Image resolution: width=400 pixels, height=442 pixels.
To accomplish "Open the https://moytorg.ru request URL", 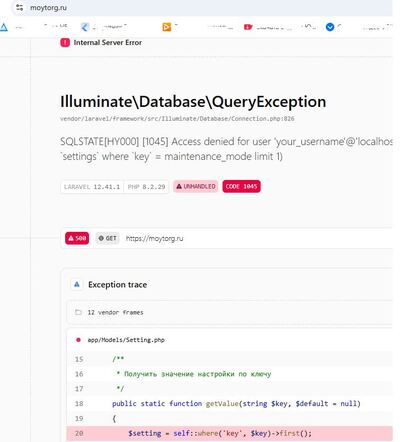I will [154, 239].
